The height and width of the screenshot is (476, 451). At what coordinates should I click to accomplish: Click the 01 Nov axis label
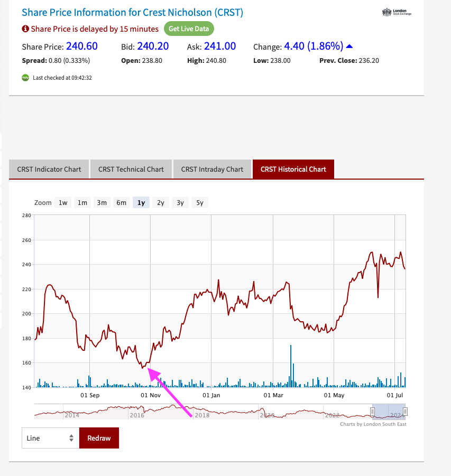(151, 395)
